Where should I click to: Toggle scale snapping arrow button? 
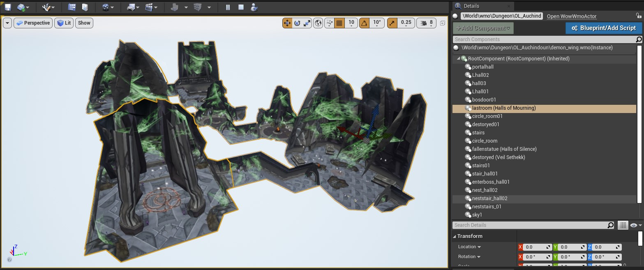coord(392,23)
